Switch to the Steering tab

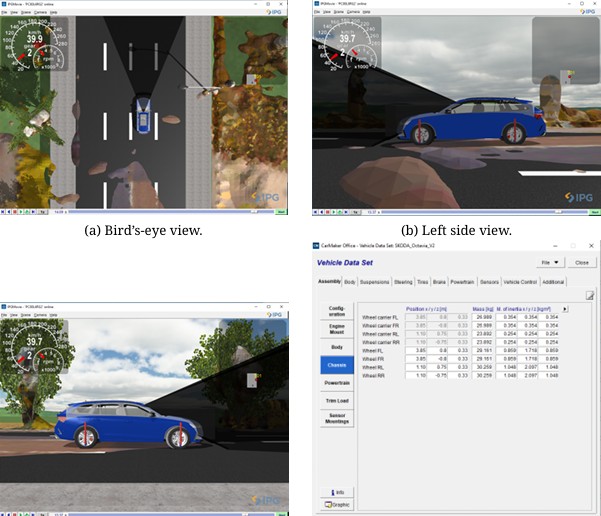click(x=403, y=282)
